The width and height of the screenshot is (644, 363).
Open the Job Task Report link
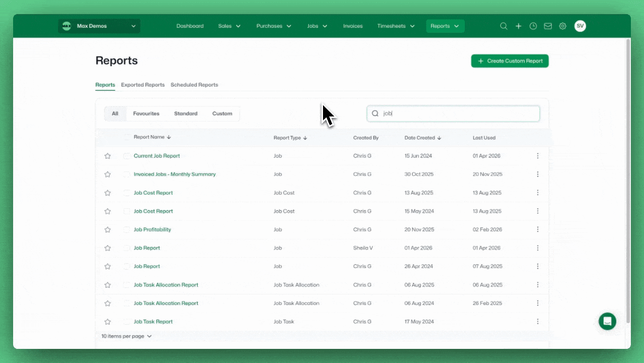153,322
